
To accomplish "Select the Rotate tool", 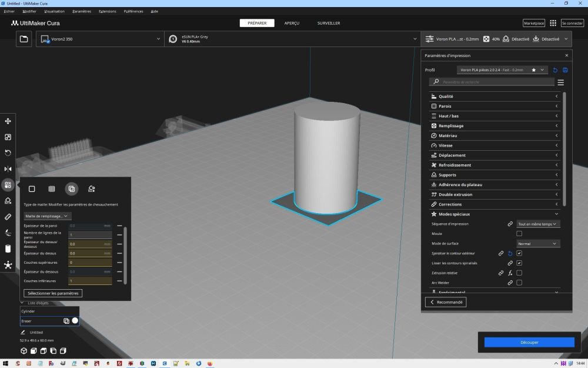I will click(8, 153).
